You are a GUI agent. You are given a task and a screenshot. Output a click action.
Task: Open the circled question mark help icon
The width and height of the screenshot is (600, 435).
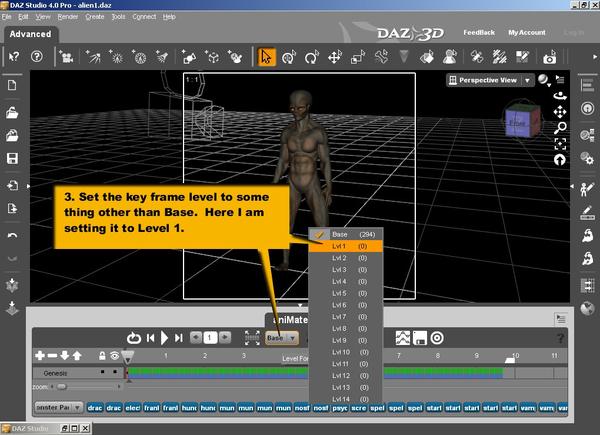[37, 57]
